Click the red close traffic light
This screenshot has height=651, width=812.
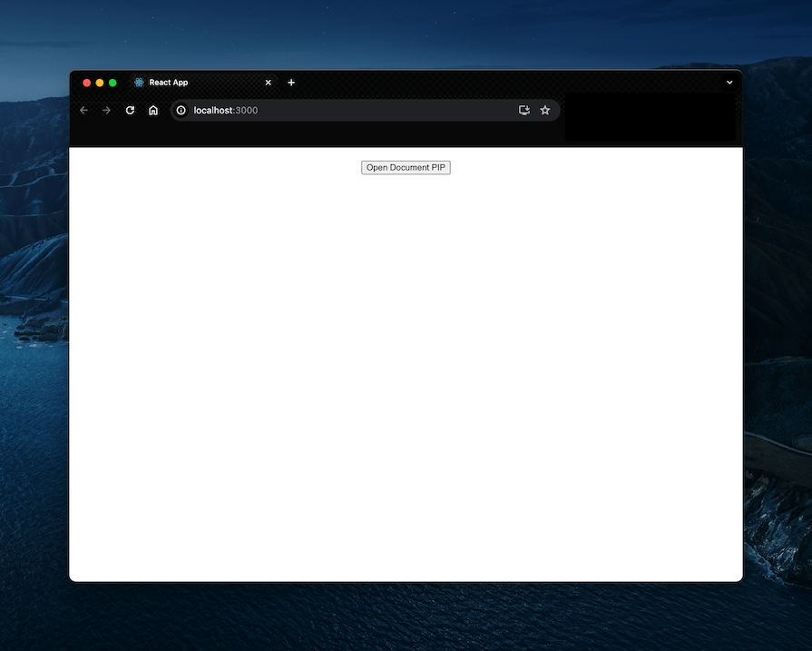(86, 82)
